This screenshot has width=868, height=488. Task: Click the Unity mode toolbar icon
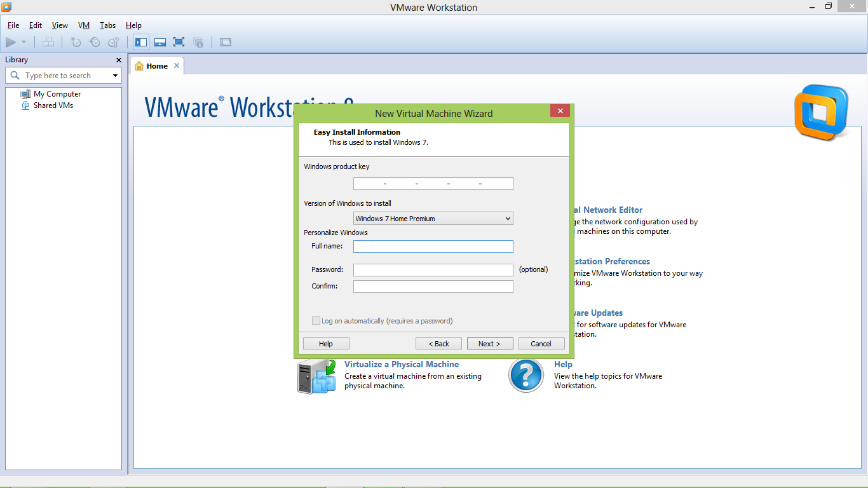click(x=198, y=42)
